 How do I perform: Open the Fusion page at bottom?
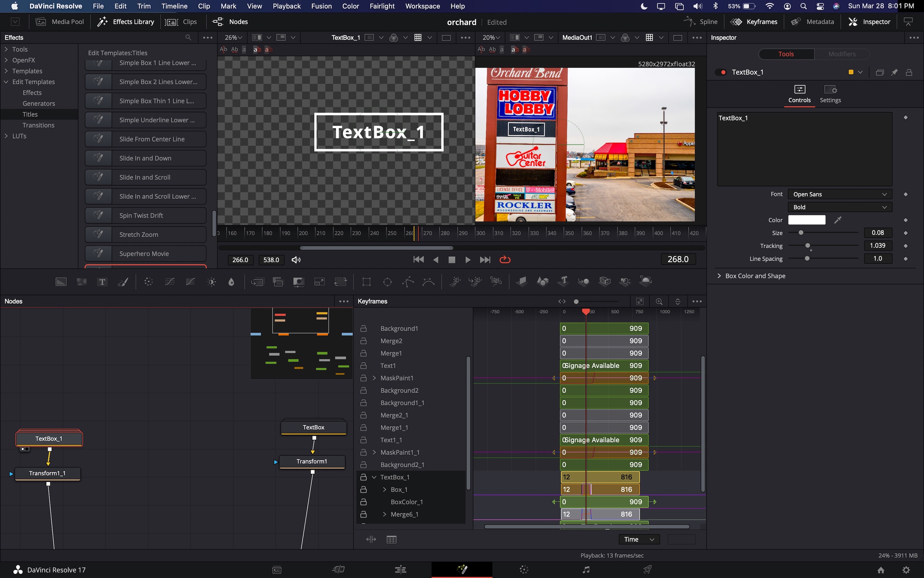coord(462,570)
